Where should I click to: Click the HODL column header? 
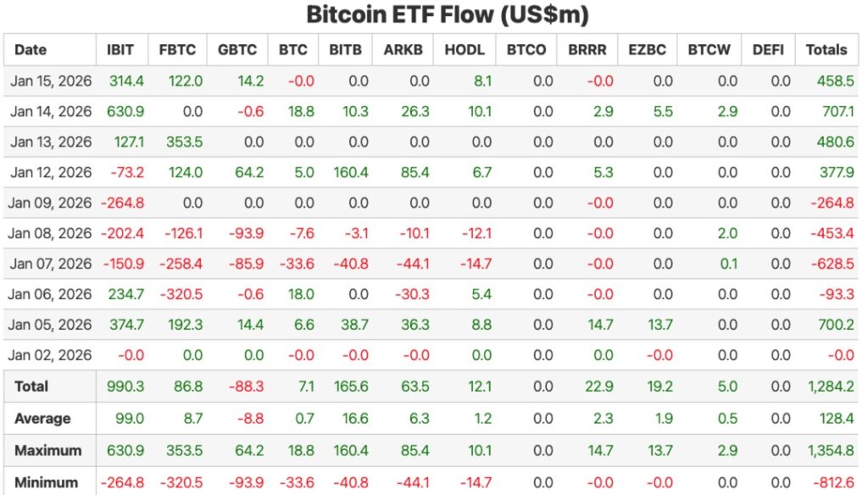[465, 49]
